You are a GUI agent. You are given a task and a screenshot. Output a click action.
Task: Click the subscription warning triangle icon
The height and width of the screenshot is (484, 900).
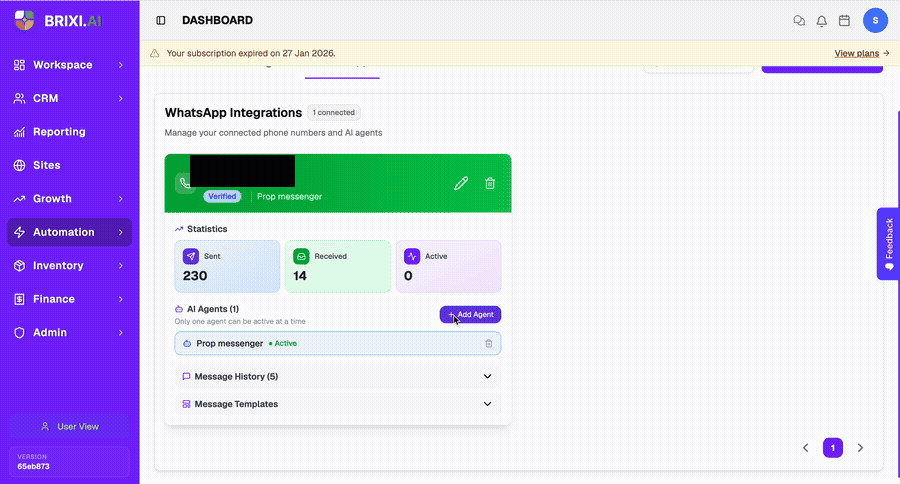(154, 53)
